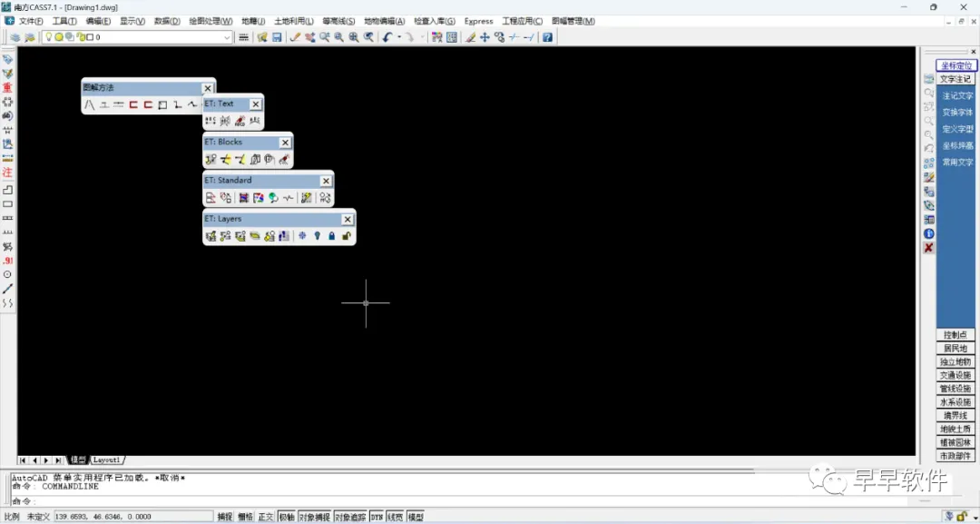Click the undo arrow icon
Viewport: 980px width, 524px height.
[x=387, y=37]
